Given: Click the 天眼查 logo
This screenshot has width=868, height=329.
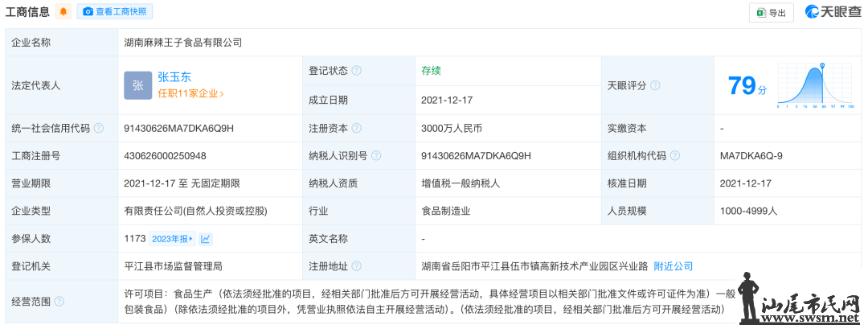Looking at the screenshot, I should 833,11.
